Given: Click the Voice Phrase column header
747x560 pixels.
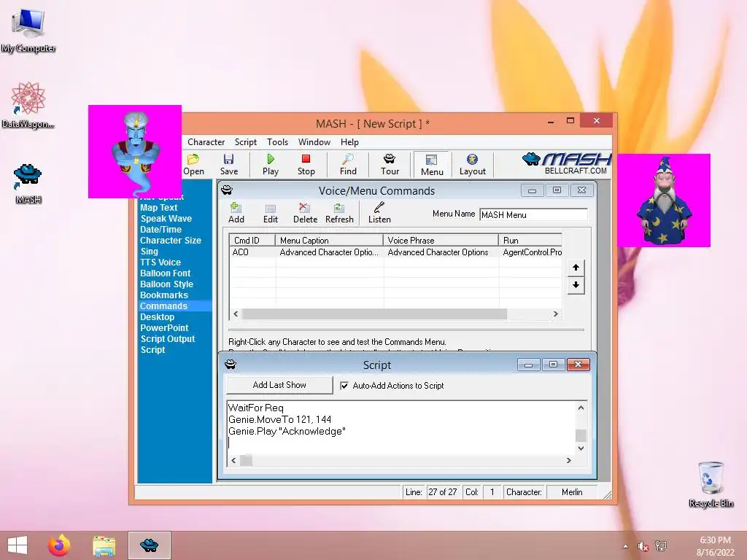Looking at the screenshot, I should pos(441,240).
